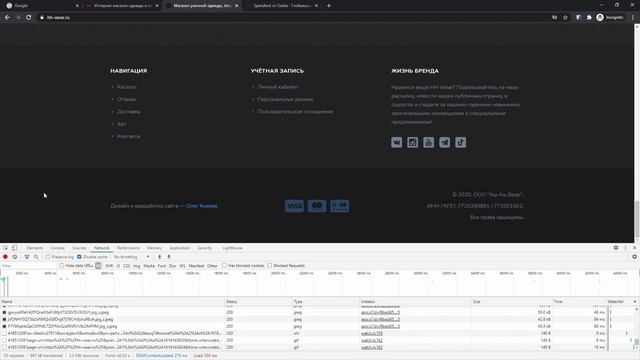Toggle Preserve log checkbox
This screenshot has height=360, width=640.
click(48, 257)
